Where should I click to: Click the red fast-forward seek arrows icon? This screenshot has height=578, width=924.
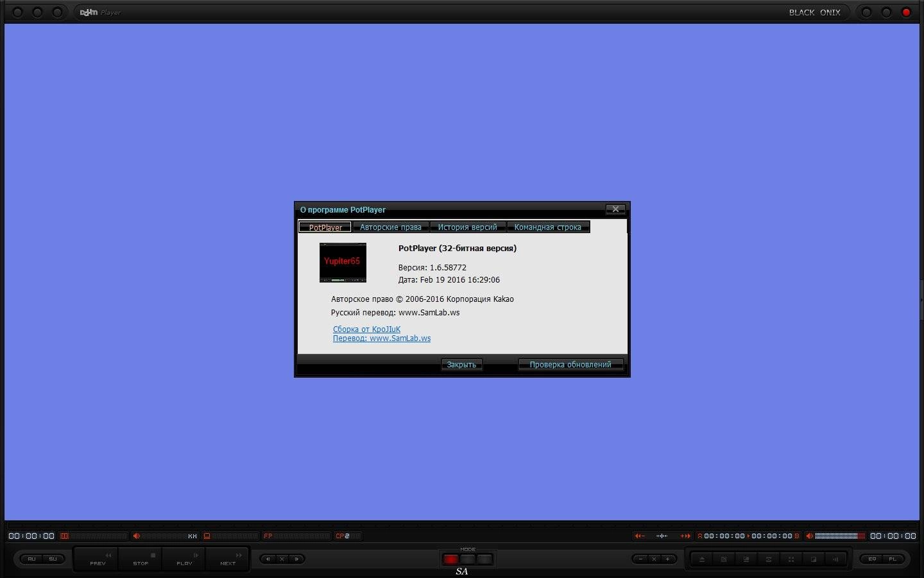685,536
